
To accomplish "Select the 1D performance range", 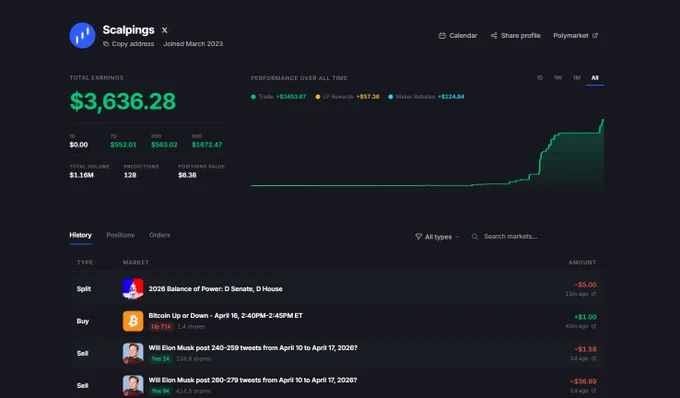I will point(539,78).
